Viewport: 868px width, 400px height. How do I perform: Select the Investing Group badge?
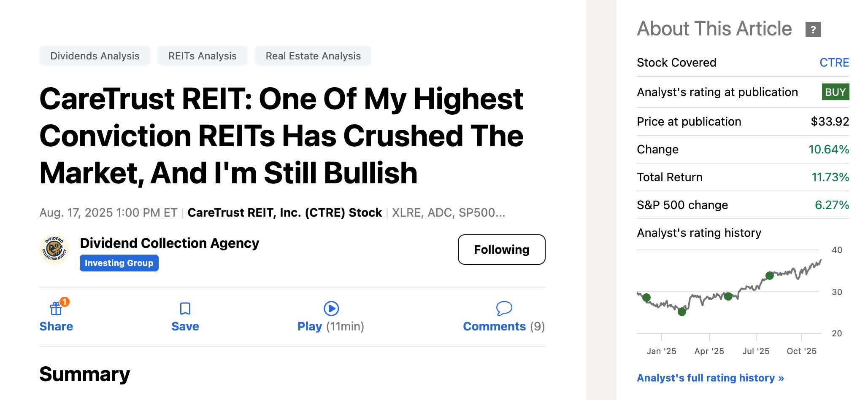tap(119, 263)
